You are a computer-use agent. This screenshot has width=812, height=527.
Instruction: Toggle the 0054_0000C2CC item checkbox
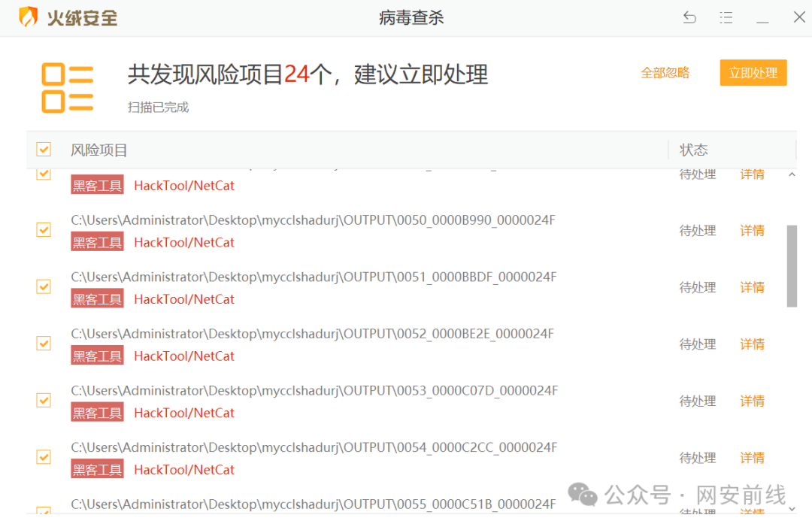[x=43, y=457]
